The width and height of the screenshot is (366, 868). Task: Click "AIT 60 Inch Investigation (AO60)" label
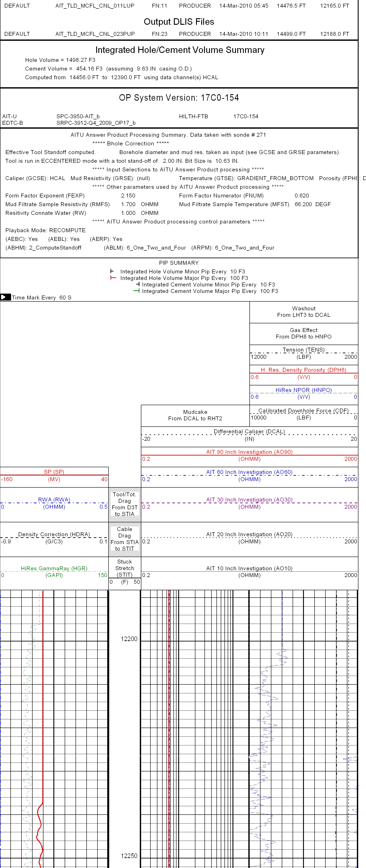tap(249, 472)
